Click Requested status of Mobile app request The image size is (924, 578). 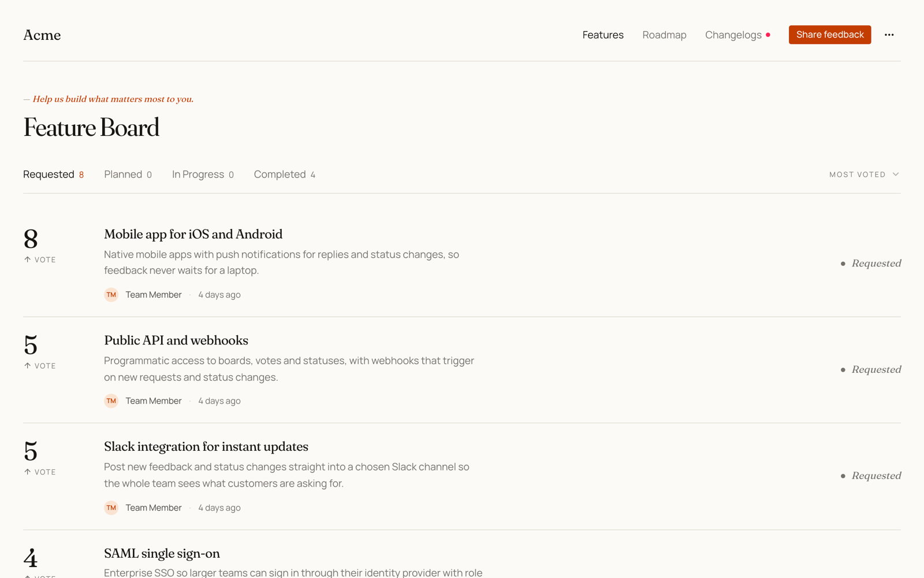pyautogui.click(x=871, y=264)
